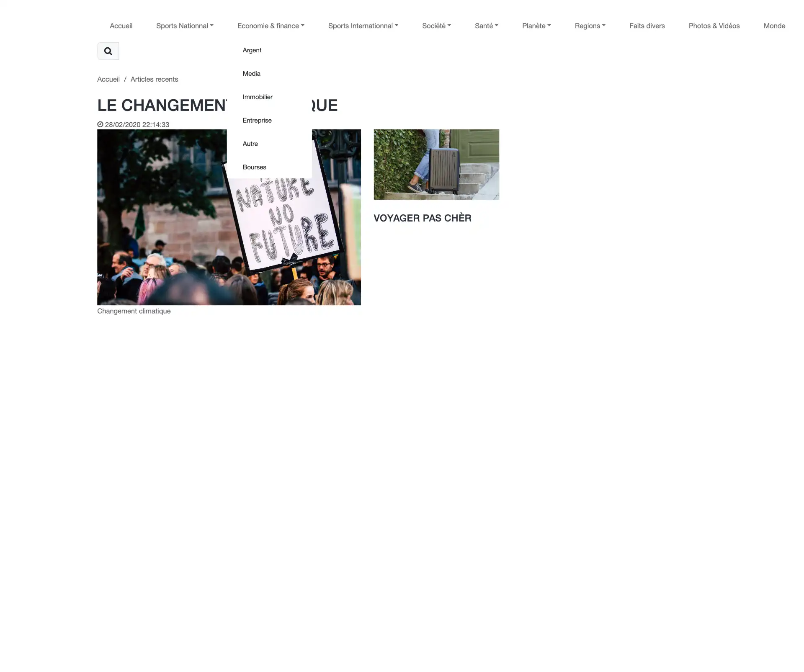Click the Accueil breadcrumb link
This screenshot has width=804, height=672.
click(108, 79)
